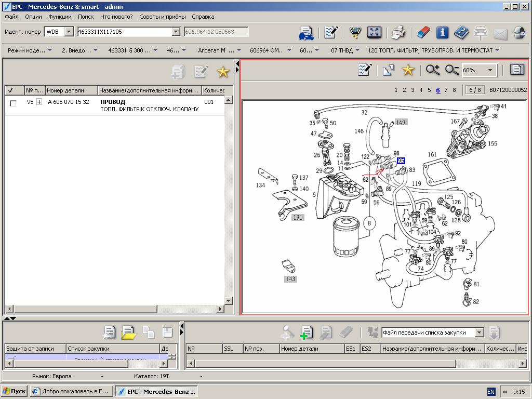Click the detach picture window icon
The height and width of the screenshot is (399, 532).
tap(389, 70)
